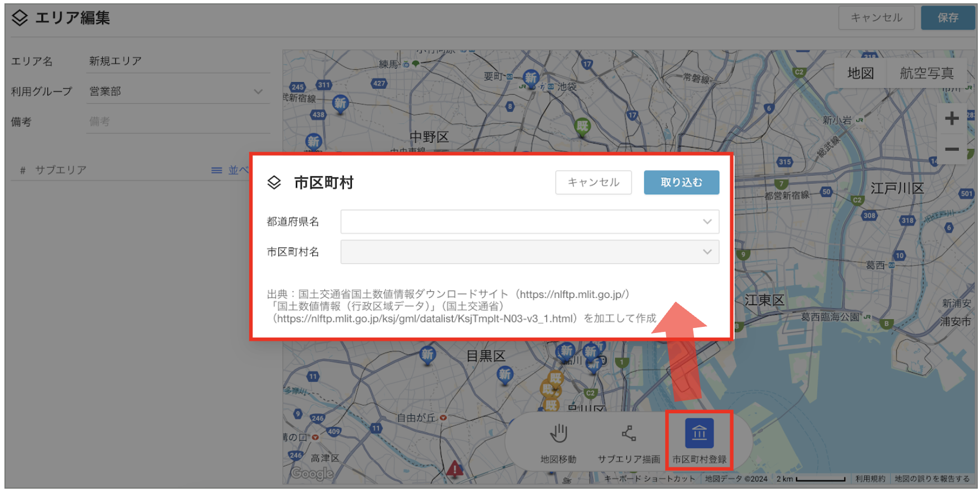Switch to 地図 map view
This screenshot has height=492, width=980.
pos(860,73)
